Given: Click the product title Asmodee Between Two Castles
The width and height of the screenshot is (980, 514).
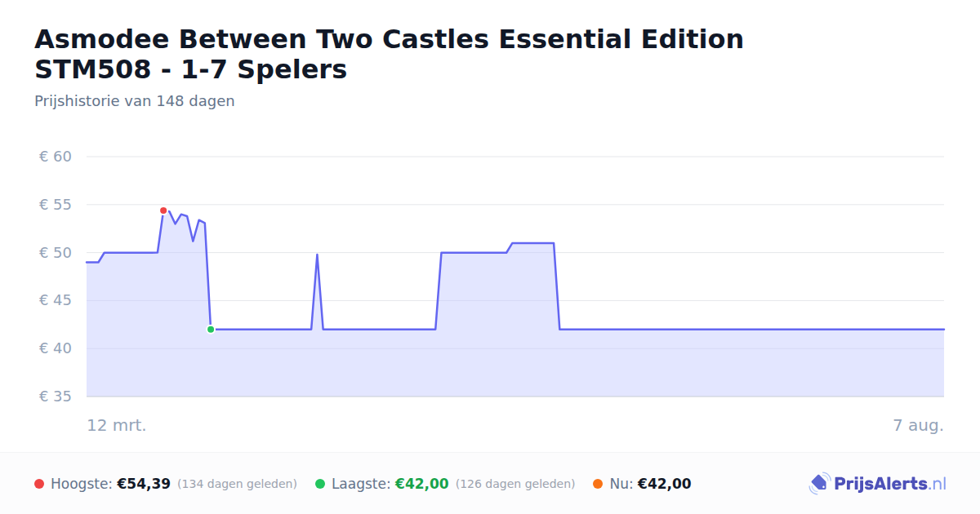Looking at the screenshot, I should pos(389,54).
